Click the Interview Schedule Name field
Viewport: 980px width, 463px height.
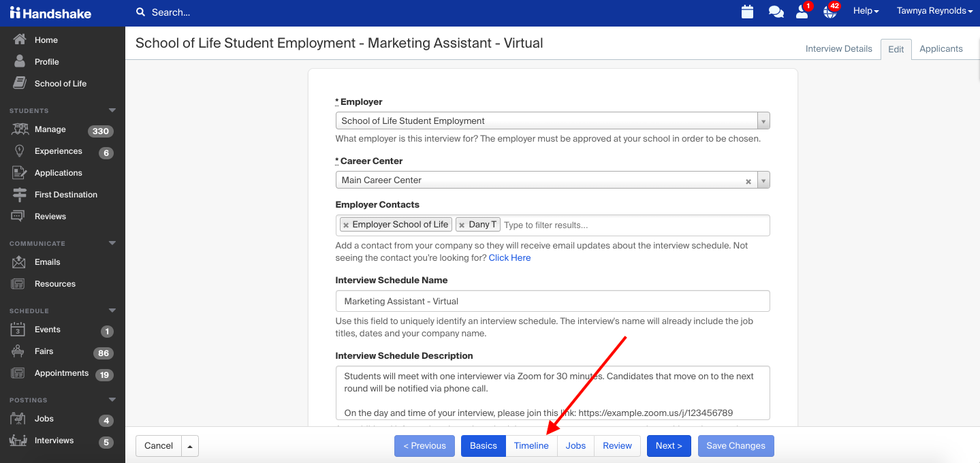tap(552, 301)
